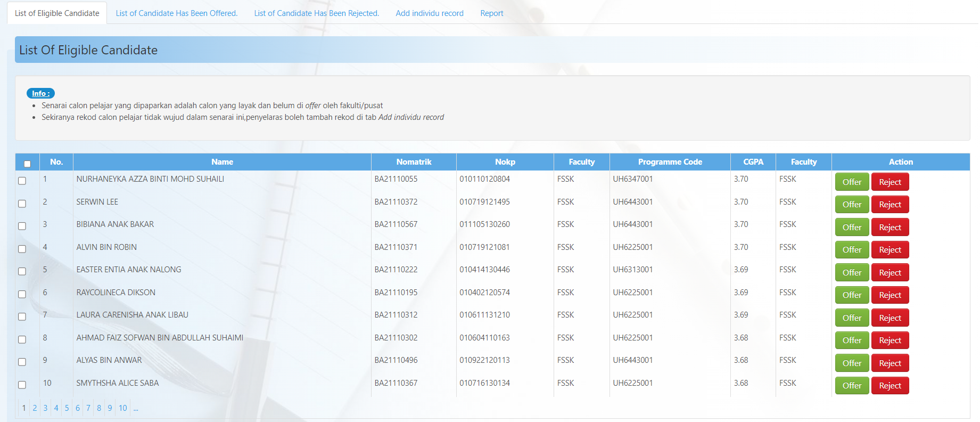
Task: Click the Info label badge
Action: [40, 93]
